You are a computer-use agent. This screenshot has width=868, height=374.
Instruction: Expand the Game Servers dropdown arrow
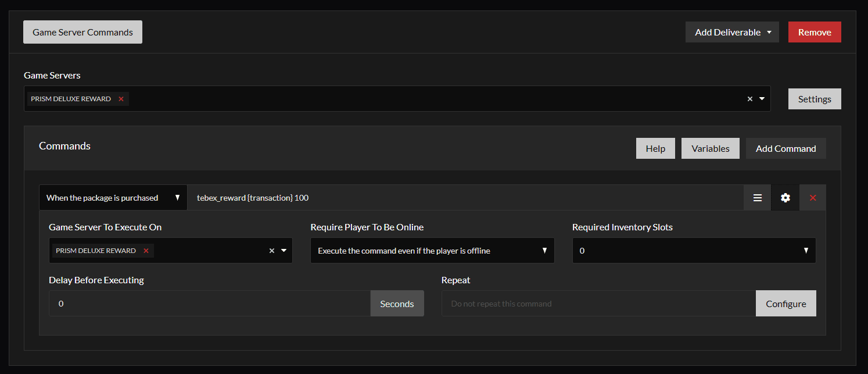(x=762, y=99)
